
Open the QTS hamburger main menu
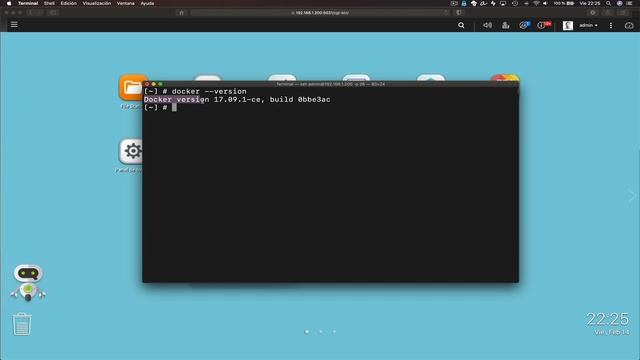14,24
